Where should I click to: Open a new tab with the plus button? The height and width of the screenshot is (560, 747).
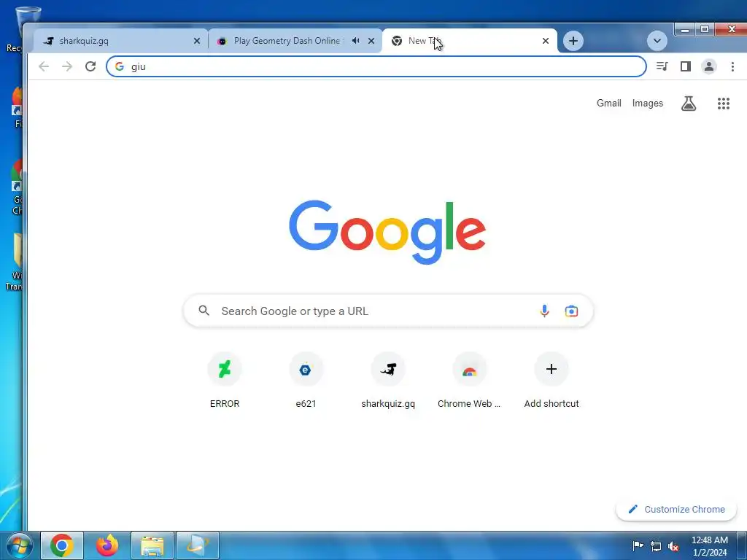point(573,41)
